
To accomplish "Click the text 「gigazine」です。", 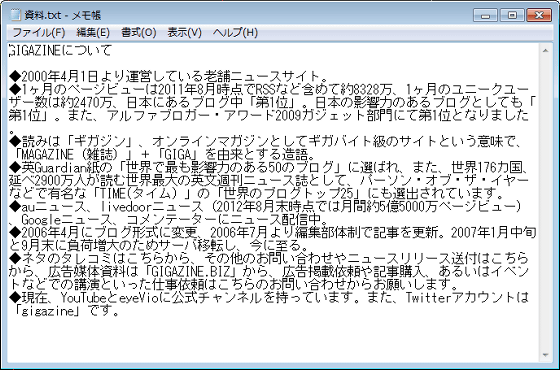I will 67,310.
